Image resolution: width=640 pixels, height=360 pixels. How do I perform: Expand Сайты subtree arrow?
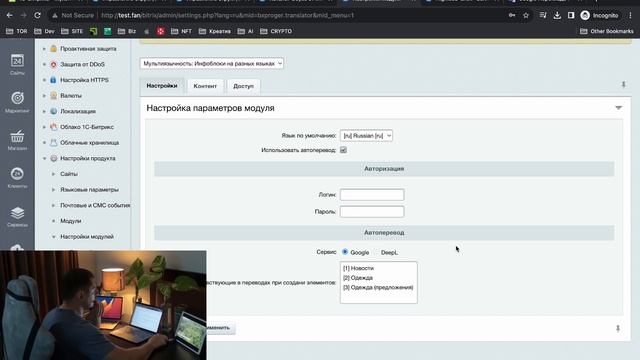pos(53,174)
